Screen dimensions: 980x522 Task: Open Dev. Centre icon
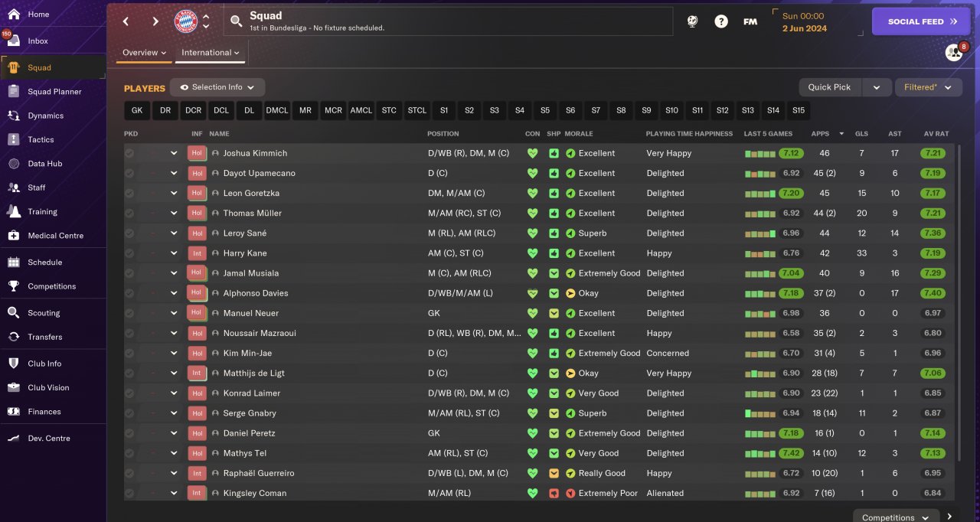pos(14,438)
